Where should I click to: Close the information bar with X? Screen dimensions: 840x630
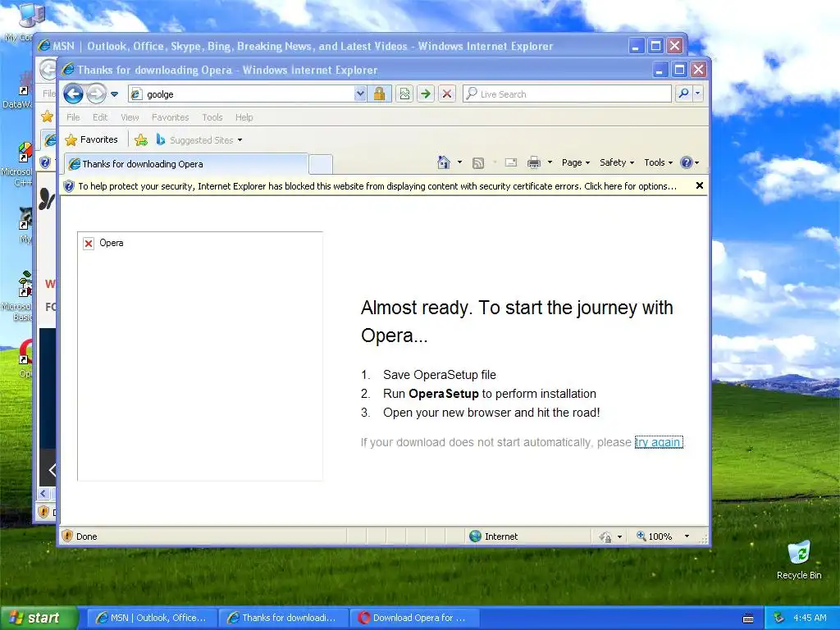tap(699, 185)
